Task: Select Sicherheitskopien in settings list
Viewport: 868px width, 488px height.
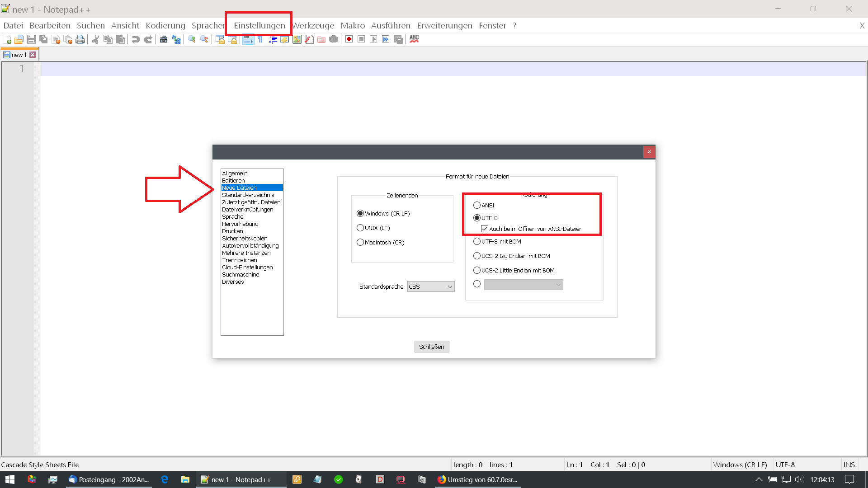Action: pyautogui.click(x=245, y=238)
